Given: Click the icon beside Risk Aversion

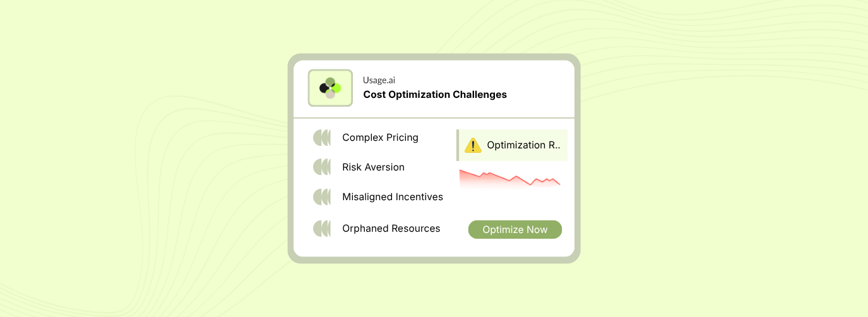Looking at the screenshot, I should coord(322,167).
